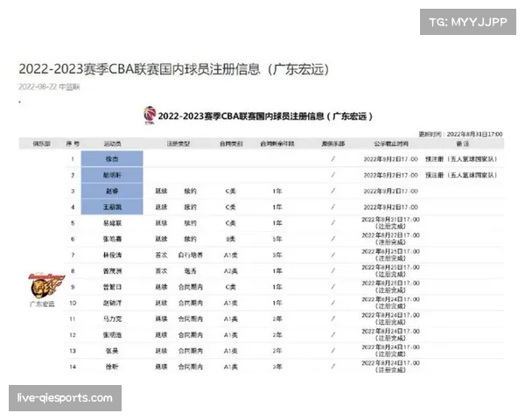Click the 备注 column header
Viewport: 525px width, 420px height.
click(463, 143)
